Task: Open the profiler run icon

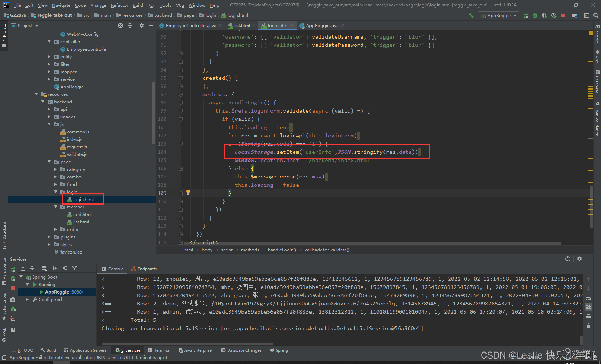Action: (x=554, y=15)
